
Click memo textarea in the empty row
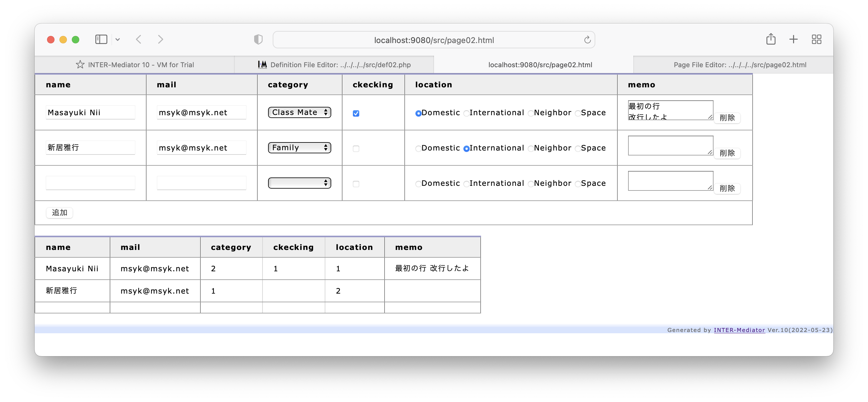[x=670, y=181]
